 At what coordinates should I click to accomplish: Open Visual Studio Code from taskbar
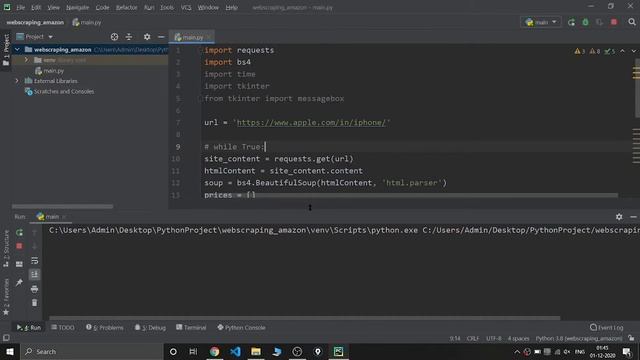235,351
